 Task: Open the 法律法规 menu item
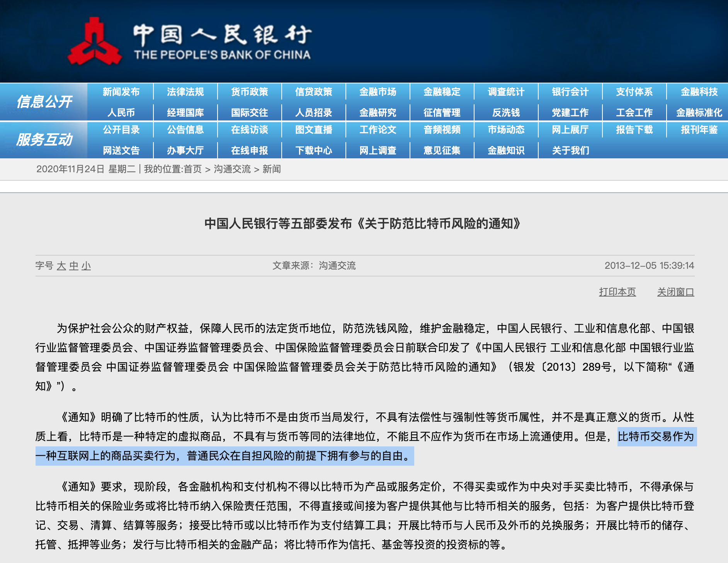coord(185,92)
